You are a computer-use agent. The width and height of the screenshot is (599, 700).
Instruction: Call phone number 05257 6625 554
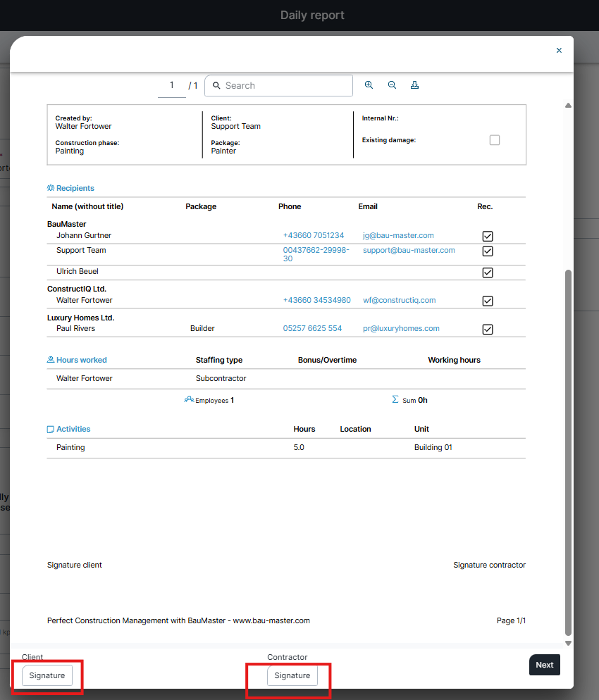312,328
